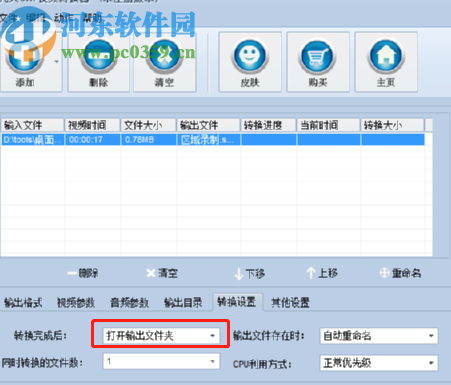451x385 pixels.
Task: Click the 00:00:17 duration cell
Action: coord(92,140)
